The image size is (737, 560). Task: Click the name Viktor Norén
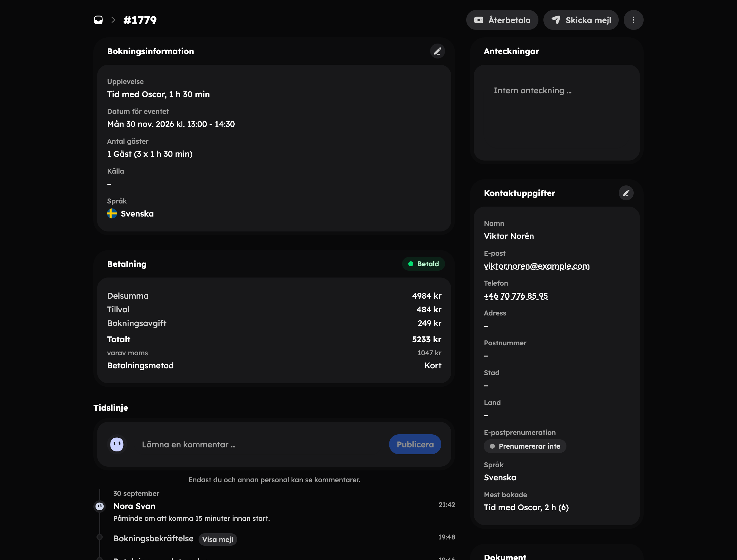(509, 236)
